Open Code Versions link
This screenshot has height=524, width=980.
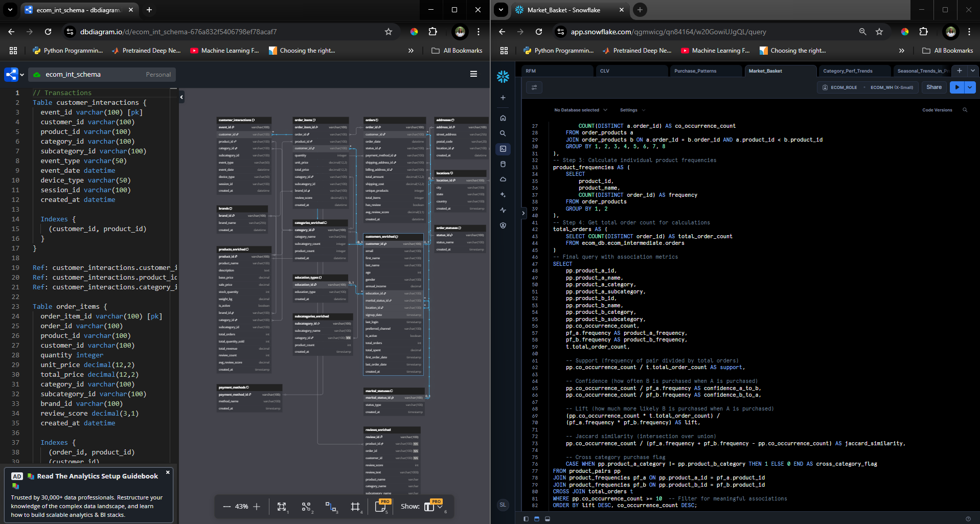[937, 110]
